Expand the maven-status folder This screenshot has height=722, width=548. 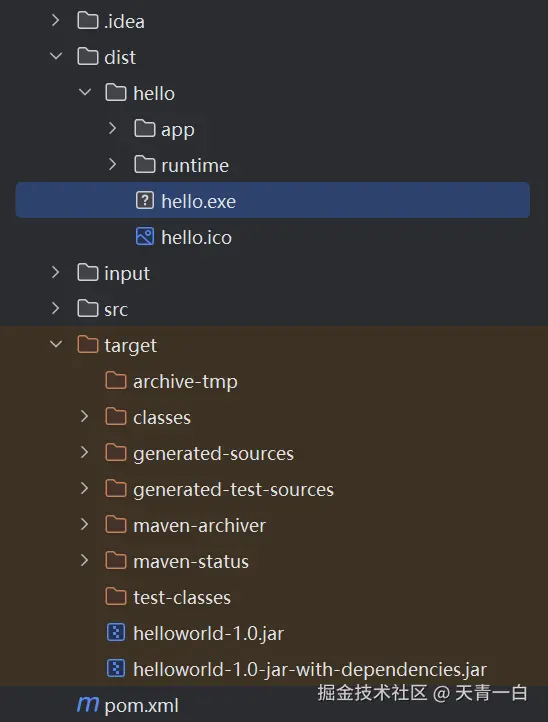[x=84, y=560]
